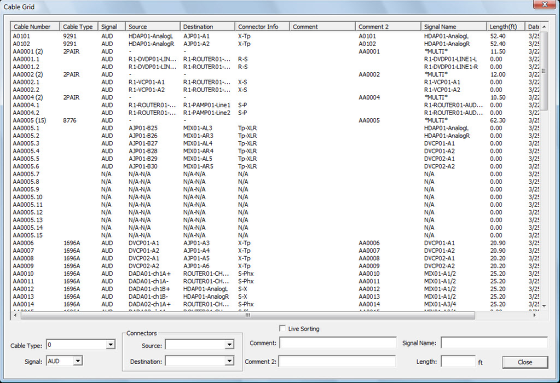Select cable row AA0009
Screen dimensions: 560x383
[274, 266]
